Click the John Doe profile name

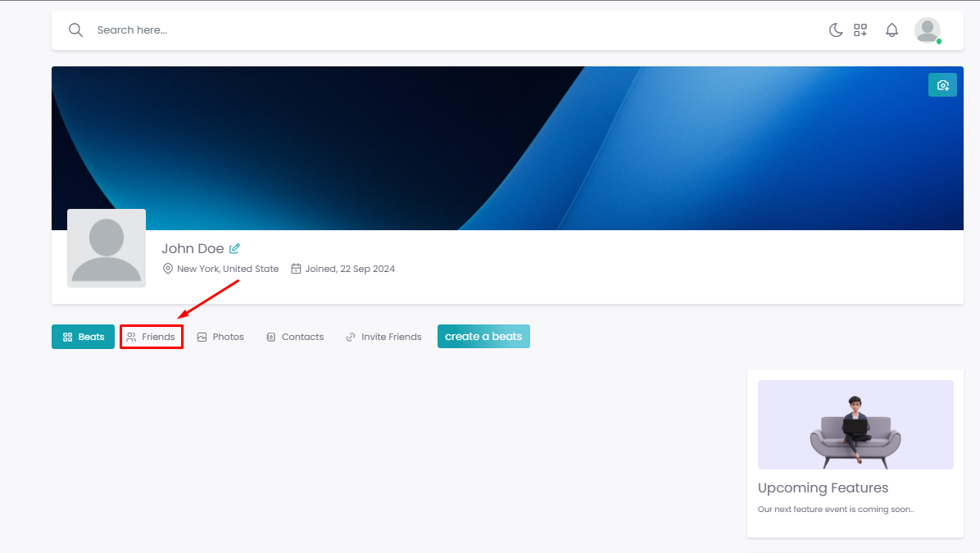(193, 248)
